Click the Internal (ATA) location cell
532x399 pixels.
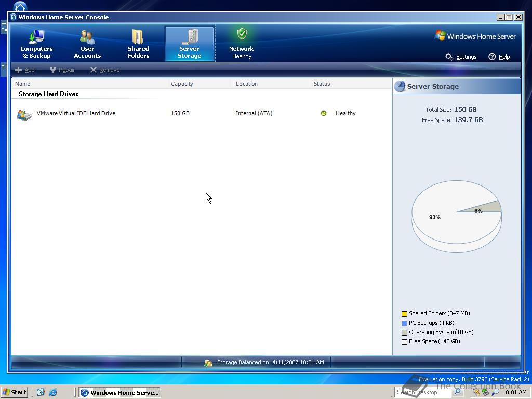254,113
